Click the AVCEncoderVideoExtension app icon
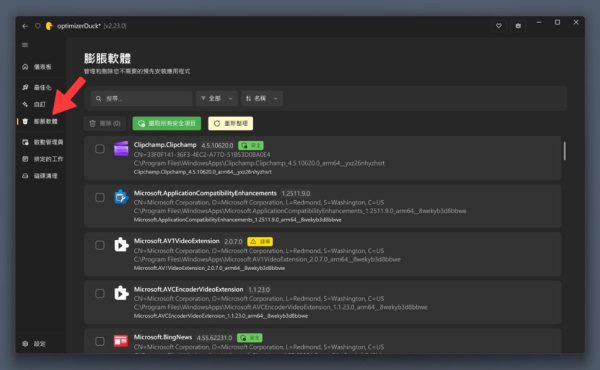Screen dimensions: 600x370 click(121, 293)
